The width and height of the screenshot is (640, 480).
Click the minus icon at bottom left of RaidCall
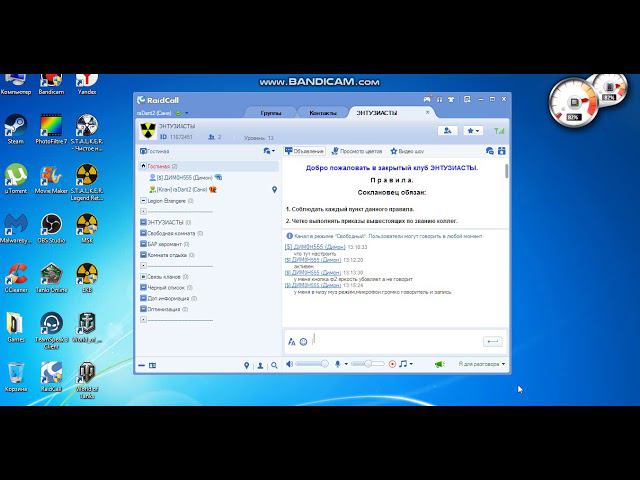click(x=141, y=365)
